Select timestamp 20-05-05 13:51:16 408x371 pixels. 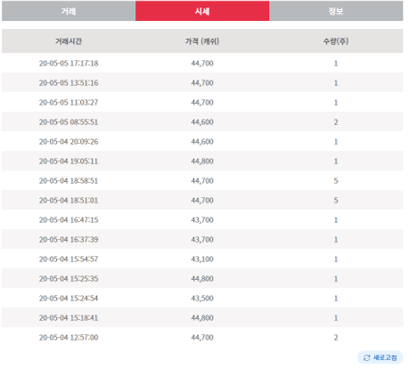click(69, 83)
